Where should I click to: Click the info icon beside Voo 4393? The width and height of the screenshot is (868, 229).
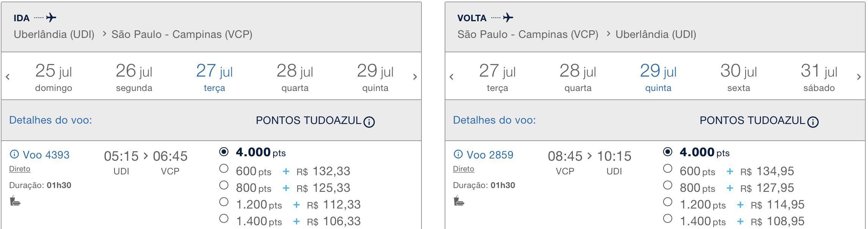click(14, 154)
